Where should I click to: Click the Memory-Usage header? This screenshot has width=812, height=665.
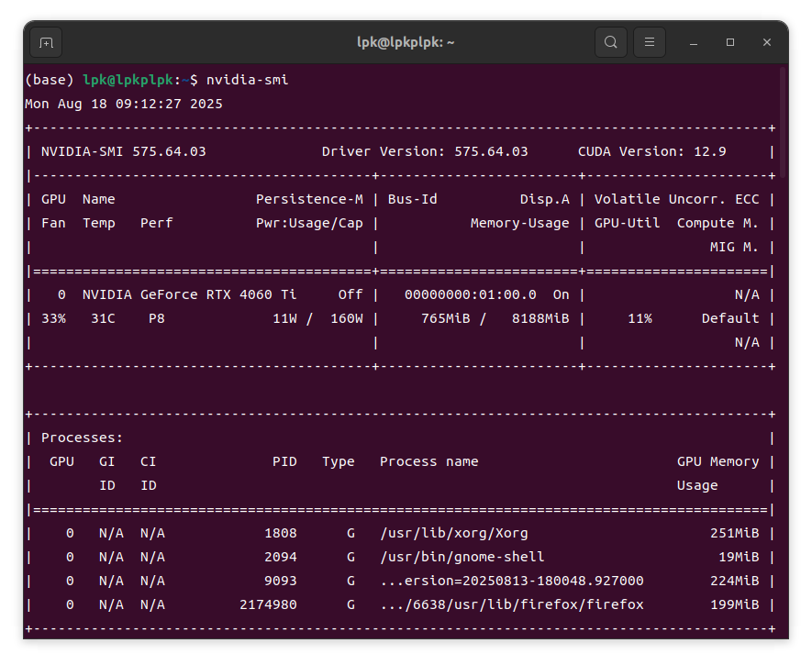[x=519, y=223]
